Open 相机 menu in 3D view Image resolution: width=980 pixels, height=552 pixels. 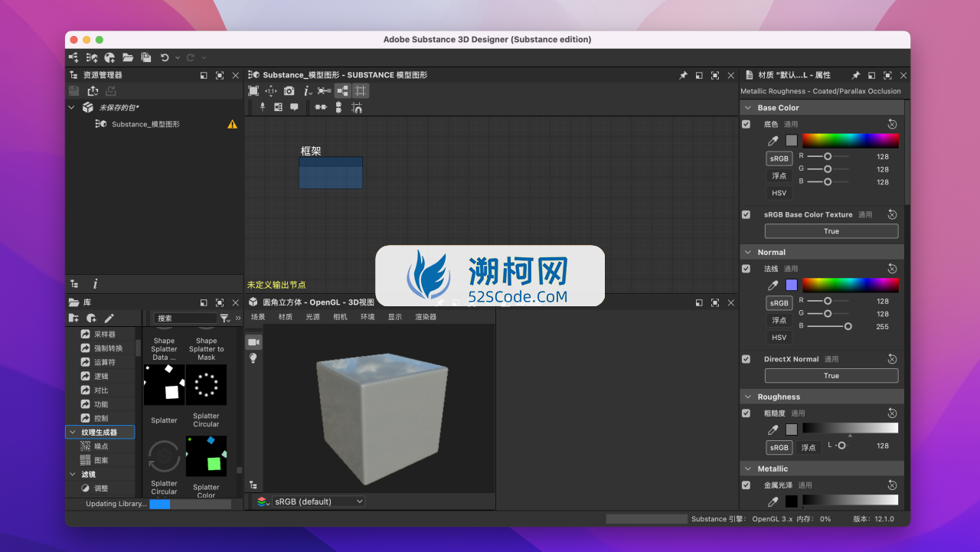(340, 317)
